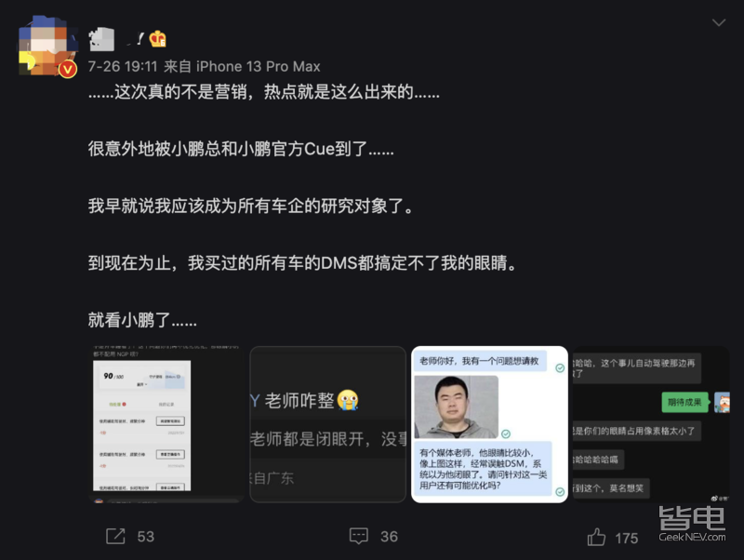Click the repost share icon

pyautogui.click(x=115, y=536)
